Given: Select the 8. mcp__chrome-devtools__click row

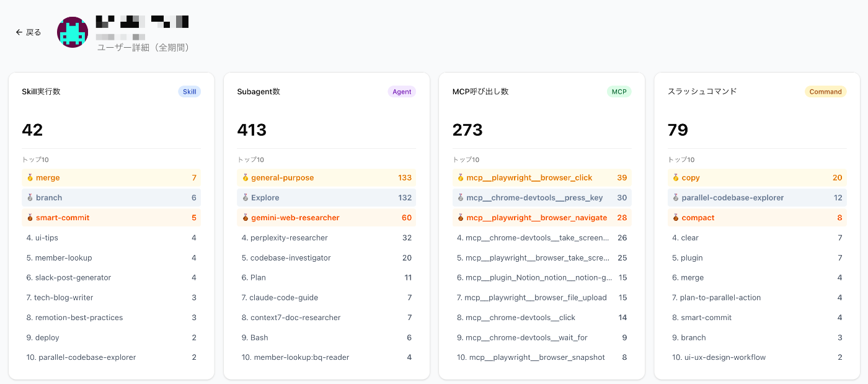Looking at the screenshot, I should coord(542,317).
